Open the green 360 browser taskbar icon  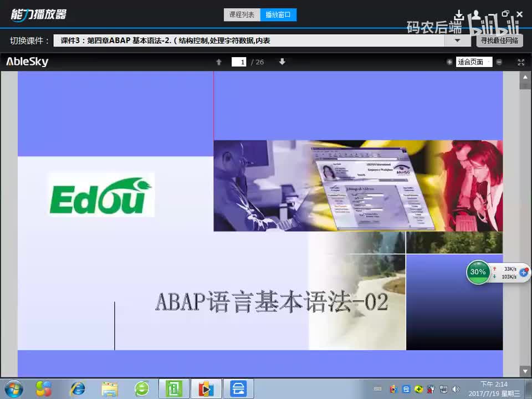tap(141, 389)
